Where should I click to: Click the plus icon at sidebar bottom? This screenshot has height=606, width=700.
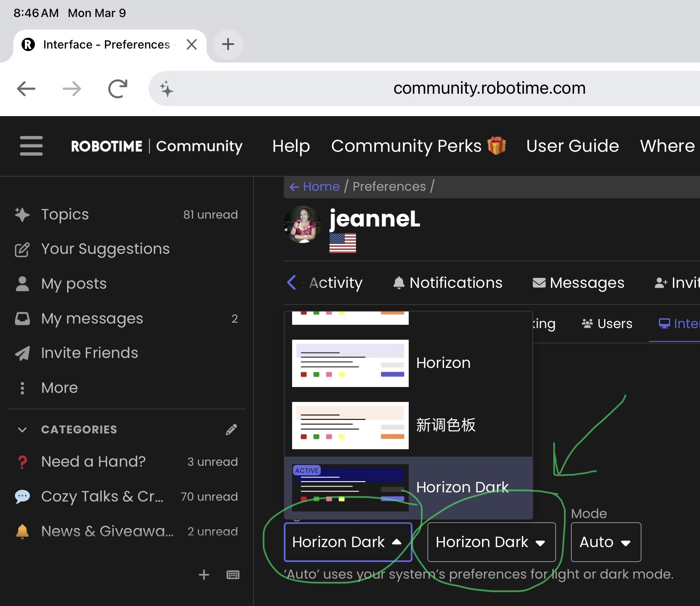pos(204,574)
